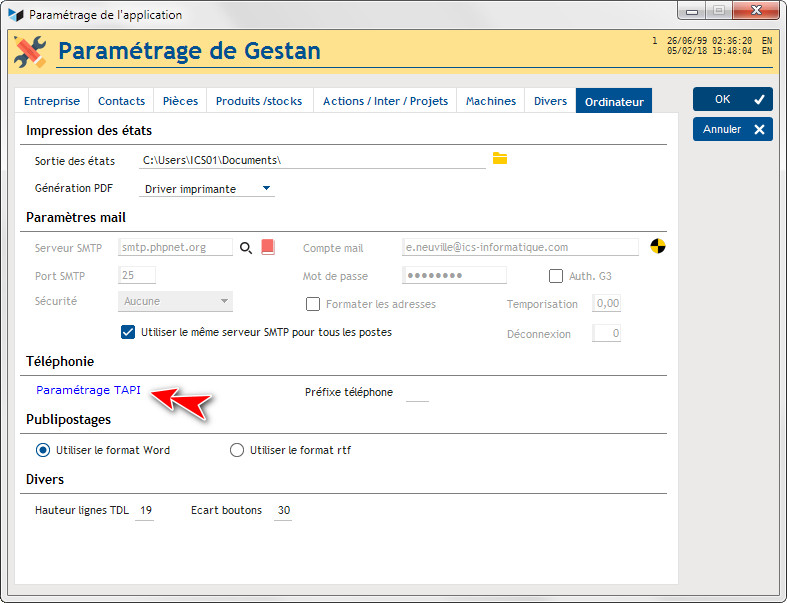Viewport: 787px width, 603px height.
Task: Tick the Auth. G3 checkbox
Action: coord(556,276)
